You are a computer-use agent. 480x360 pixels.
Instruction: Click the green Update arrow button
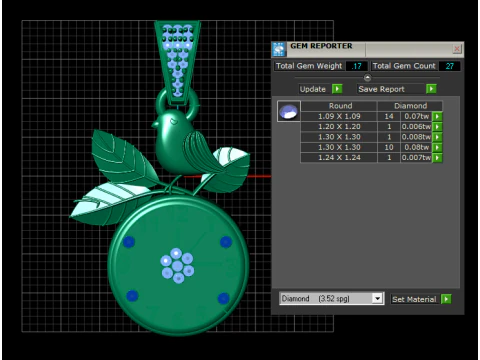coord(337,89)
